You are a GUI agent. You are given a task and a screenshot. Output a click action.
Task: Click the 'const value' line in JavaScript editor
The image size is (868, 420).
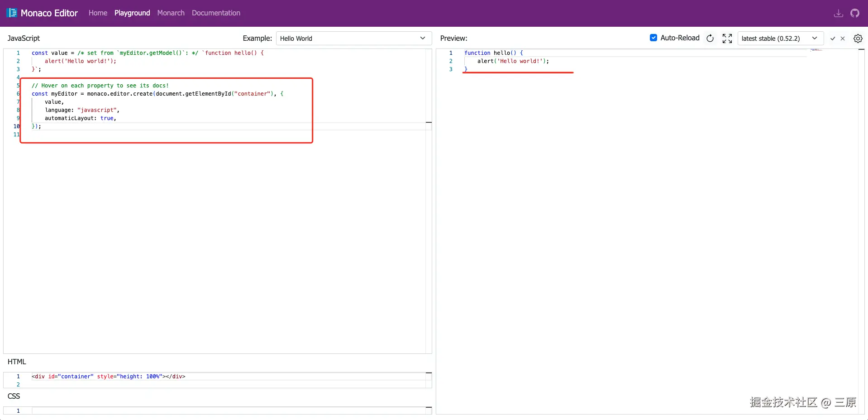[x=148, y=53]
